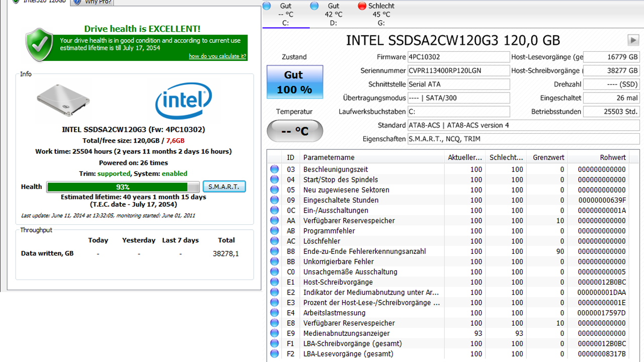The height and width of the screenshot is (362, 644).
Task: Click the status orb for Medienabnutzungsanzeiger
Action: (274, 333)
